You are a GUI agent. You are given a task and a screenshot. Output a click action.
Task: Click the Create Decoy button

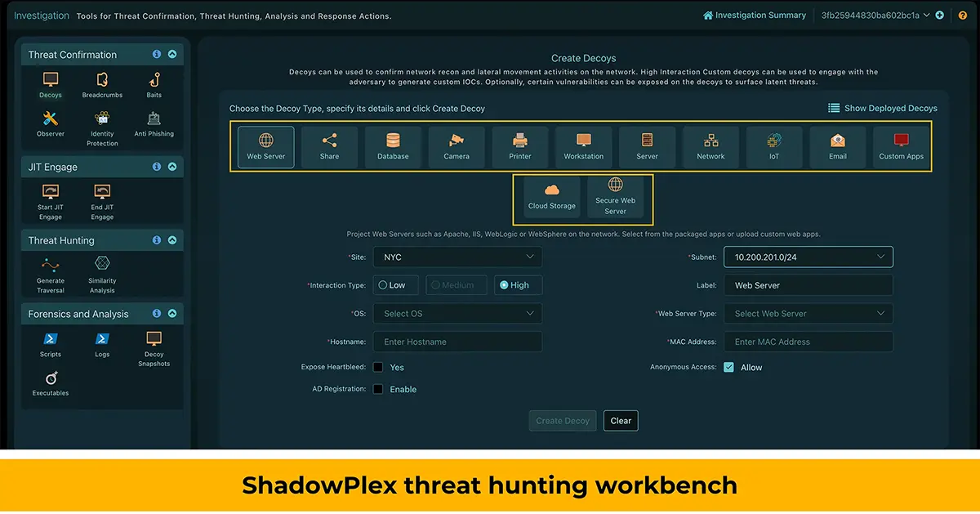point(563,421)
